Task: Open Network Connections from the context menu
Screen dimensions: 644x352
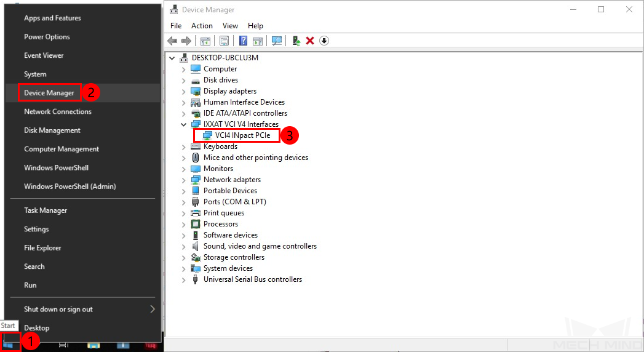Action: [57, 111]
